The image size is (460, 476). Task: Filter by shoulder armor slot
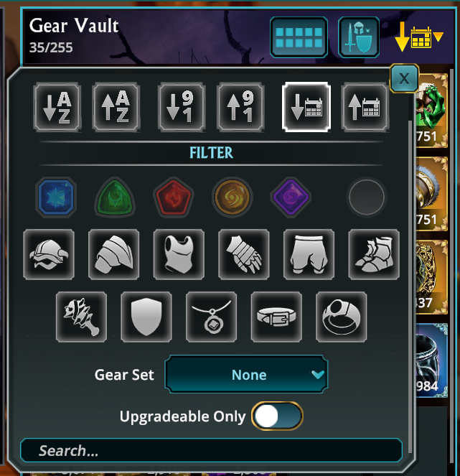coord(114,254)
